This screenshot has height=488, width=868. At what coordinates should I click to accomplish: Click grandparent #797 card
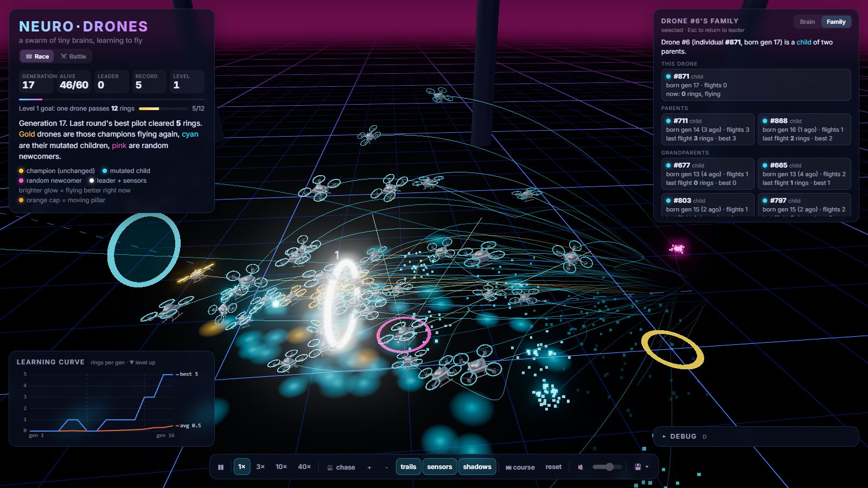(804, 205)
